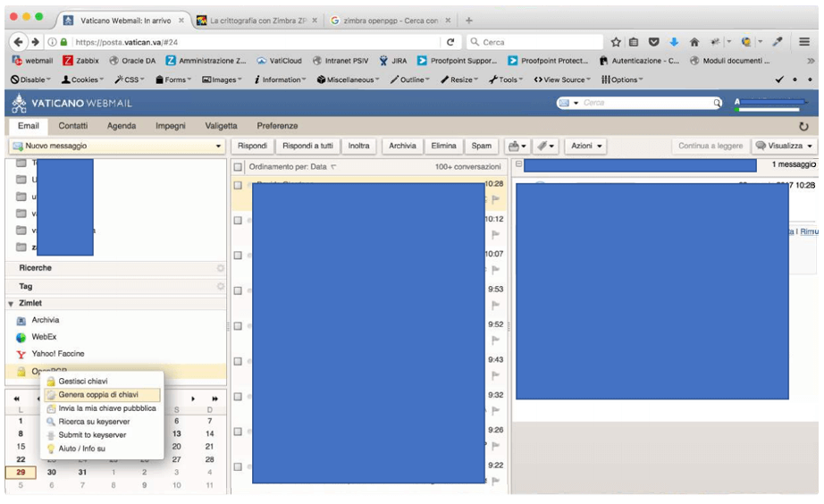Viewport: 824px width, 504px height.
Task: Open the browser home page icon
Action: click(694, 42)
